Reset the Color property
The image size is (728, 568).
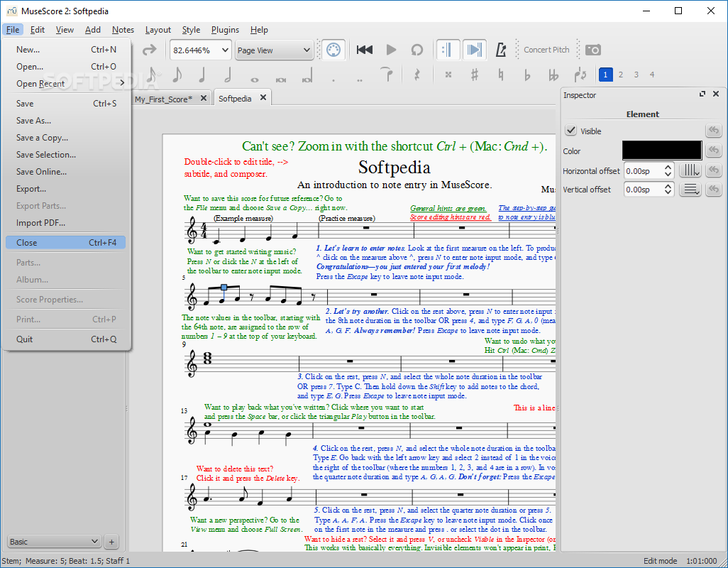[714, 151]
